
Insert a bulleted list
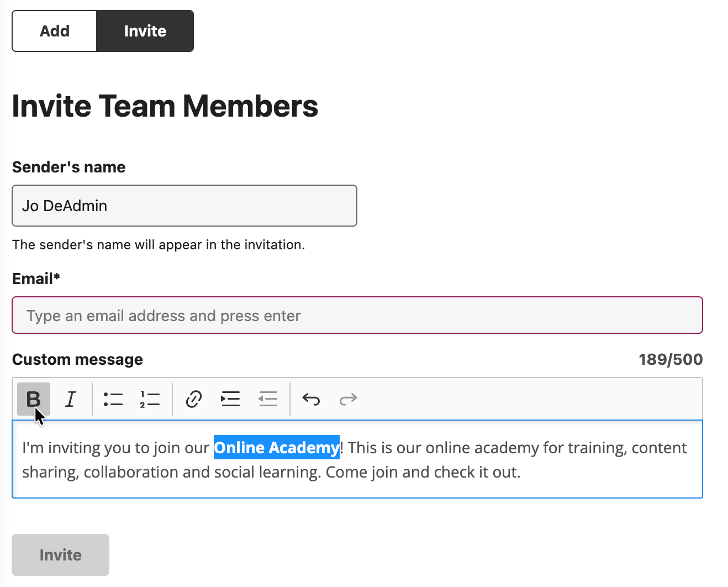[x=113, y=399]
